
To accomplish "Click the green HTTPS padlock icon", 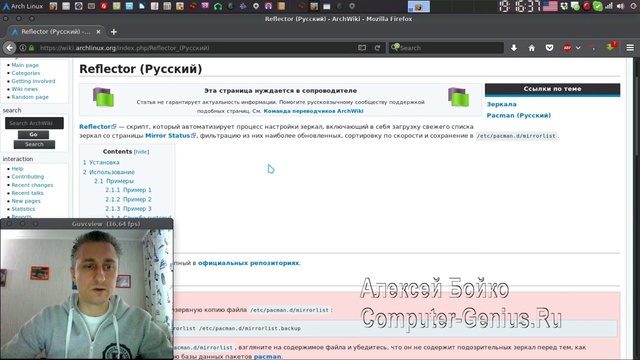I will (31, 48).
